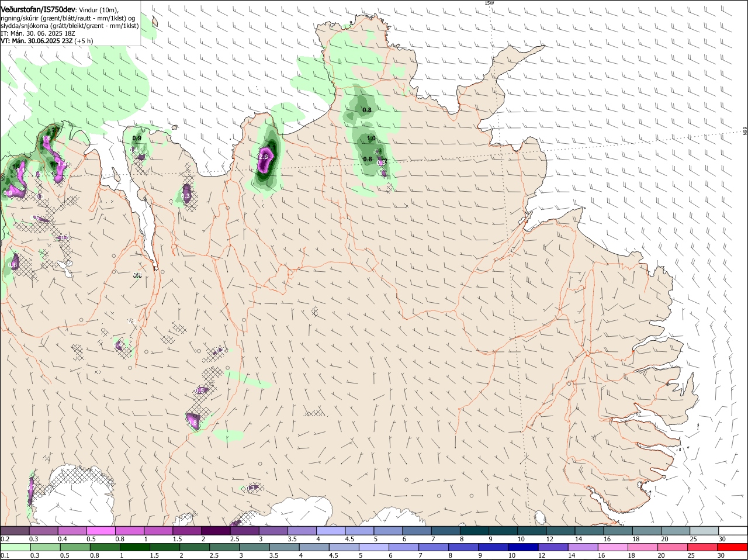Image resolution: width=748 pixels, height=560 pixels.
Task: Click the hot pink 20–25 rain legend swatch
Action: pyautogui.click(x=673, y=548)
